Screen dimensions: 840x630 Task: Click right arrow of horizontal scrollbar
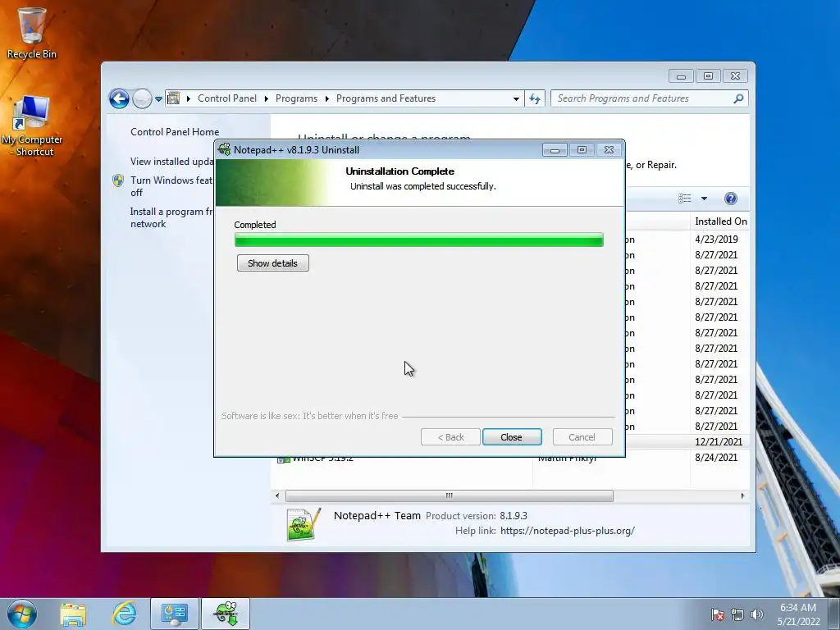point(742,495)
